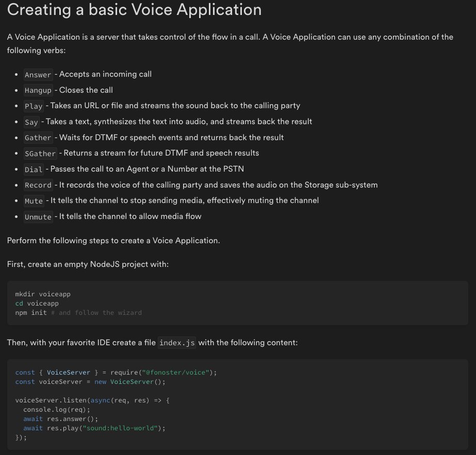The width and height of the screenshot is (476, 455).
Task: Click the "npm init" command in the code block
Action: coord(31,313)
